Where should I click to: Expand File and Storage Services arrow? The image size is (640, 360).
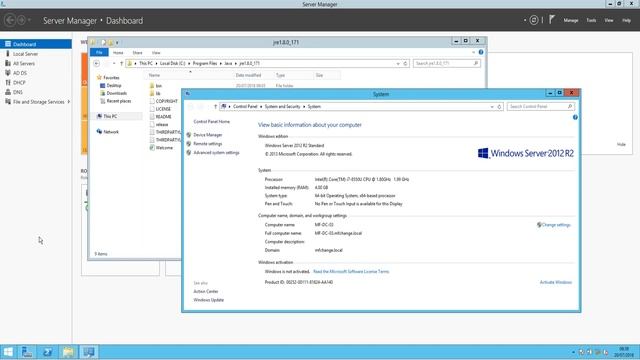(69, 102)
